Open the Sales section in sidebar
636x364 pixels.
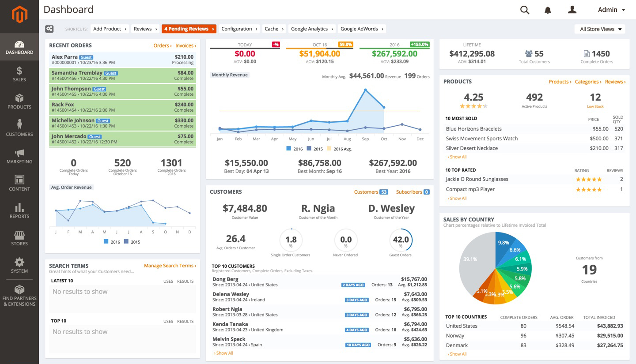[19, 74]
